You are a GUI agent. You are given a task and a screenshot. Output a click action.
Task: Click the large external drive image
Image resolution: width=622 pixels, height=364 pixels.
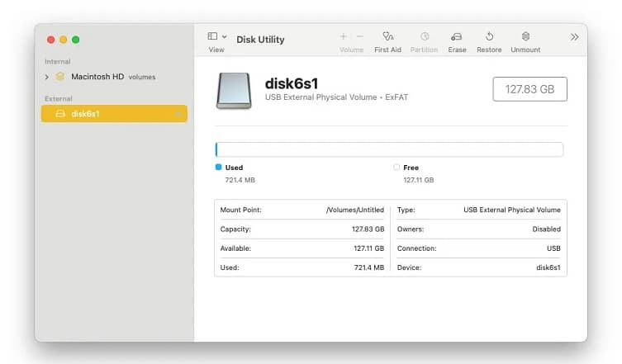click(234, 91)
